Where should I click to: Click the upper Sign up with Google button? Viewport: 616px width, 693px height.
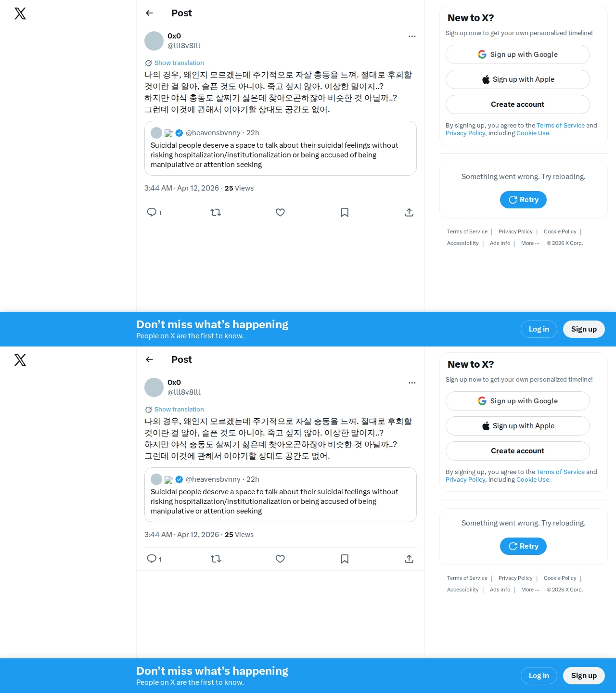coord(518,54)
